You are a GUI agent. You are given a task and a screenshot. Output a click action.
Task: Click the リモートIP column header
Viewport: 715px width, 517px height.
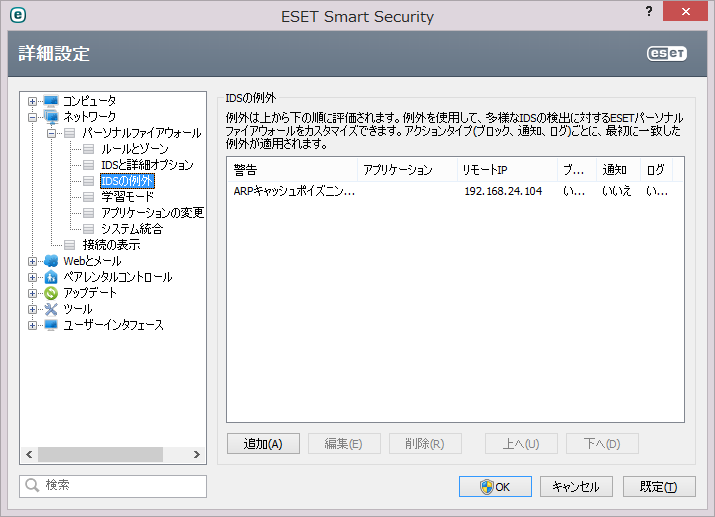point(507,170)
